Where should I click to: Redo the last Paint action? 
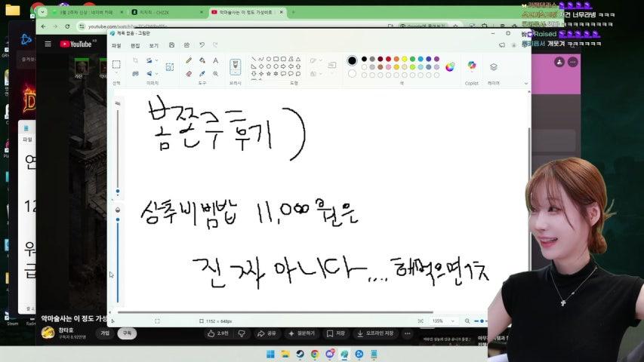click(215, 45)
